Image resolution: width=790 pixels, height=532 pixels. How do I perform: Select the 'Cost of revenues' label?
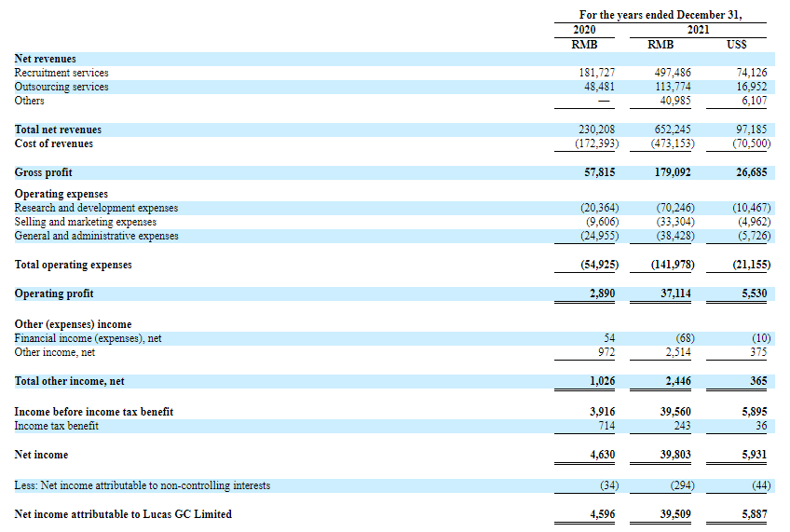coord(54,144)
